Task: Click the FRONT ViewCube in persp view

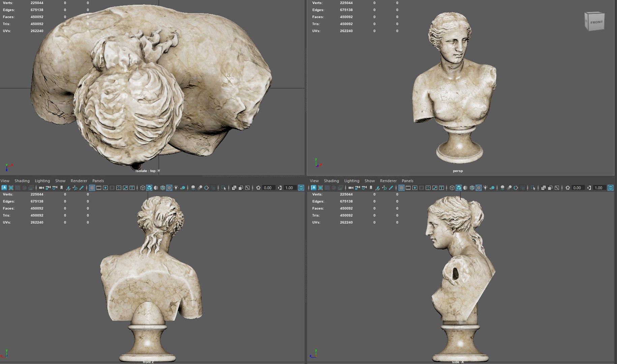Action: (595, 22)
